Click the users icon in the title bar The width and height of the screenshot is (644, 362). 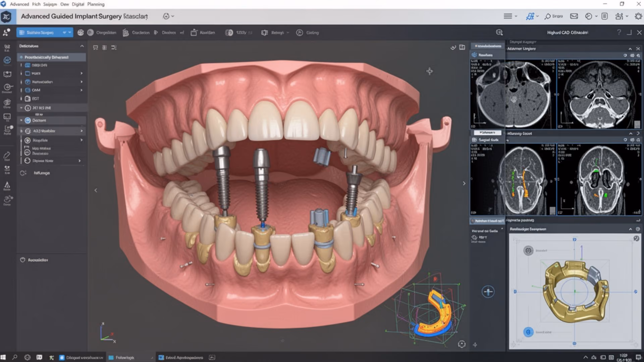(619, 16)
